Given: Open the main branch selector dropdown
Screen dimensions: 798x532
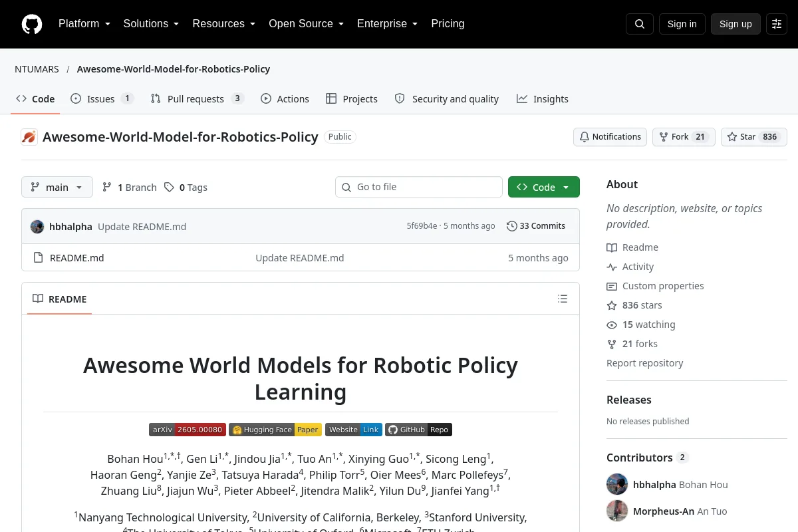Looking at the screenshot, I should [57, 188].
